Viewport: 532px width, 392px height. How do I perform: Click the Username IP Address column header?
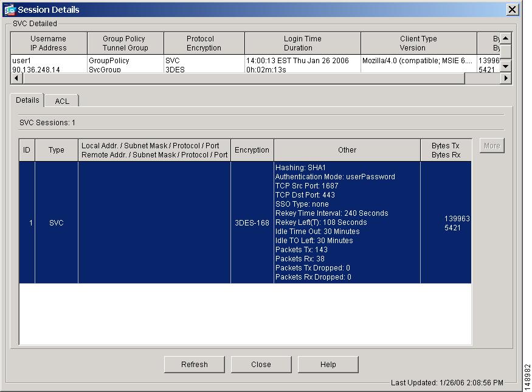pos(49,43)
